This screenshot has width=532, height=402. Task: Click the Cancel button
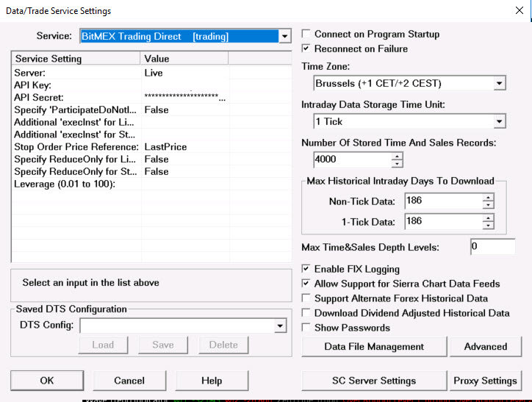coord(129,381)
